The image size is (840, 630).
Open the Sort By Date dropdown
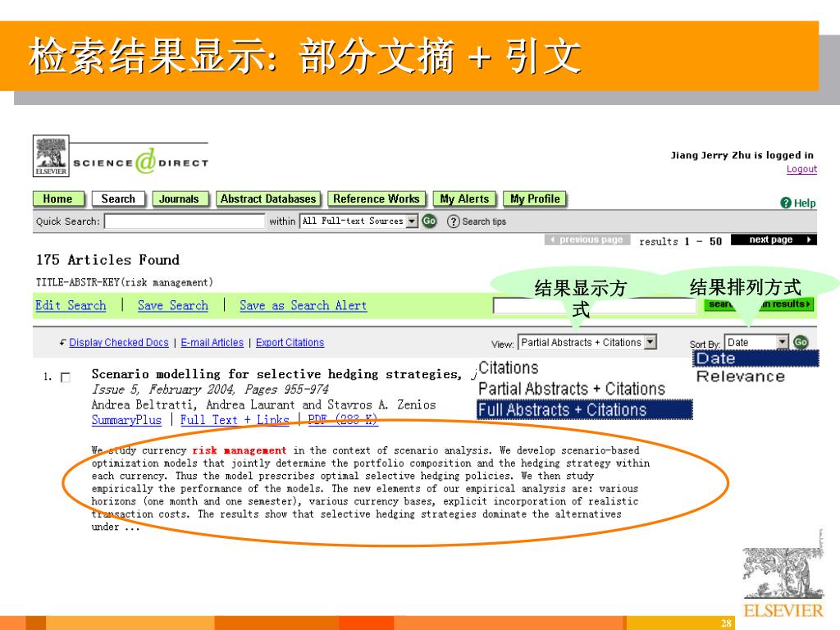(756, 342)
